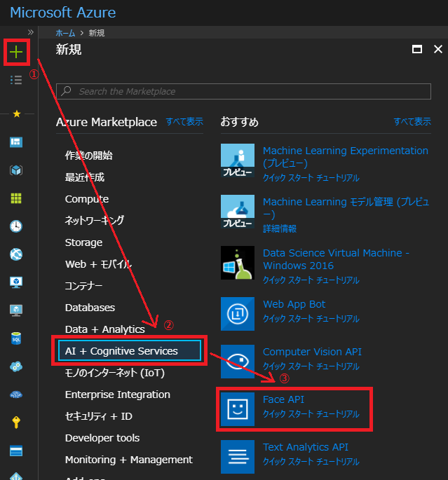The width and height of the screenshot is (448, 480).
Task: Click the Machine Learning Experimentation preview icon
Action: point(238,160)
